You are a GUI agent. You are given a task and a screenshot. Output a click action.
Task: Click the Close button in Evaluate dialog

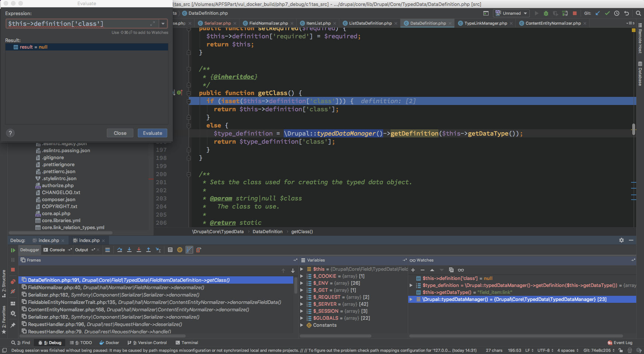click(x=120, y=133)
